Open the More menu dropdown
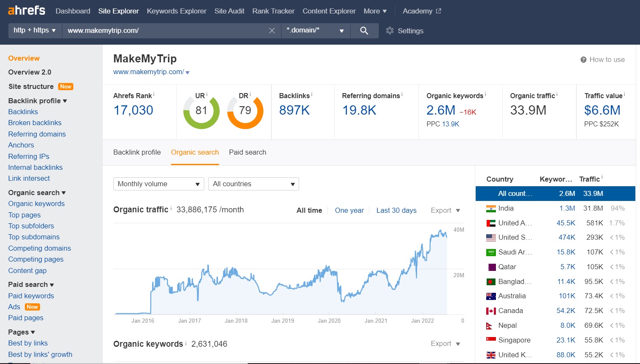The width and height of the screenshot is (640, 364). click(x=375, y=11)
